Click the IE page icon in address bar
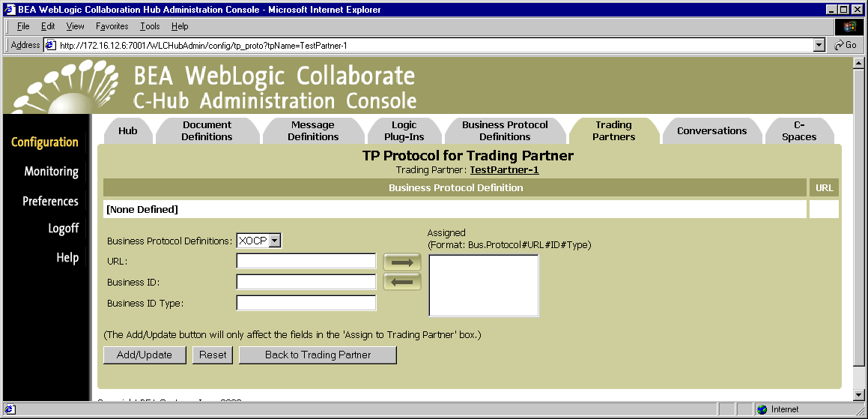The width and height of the screenshot is (868, 419). 50,45
